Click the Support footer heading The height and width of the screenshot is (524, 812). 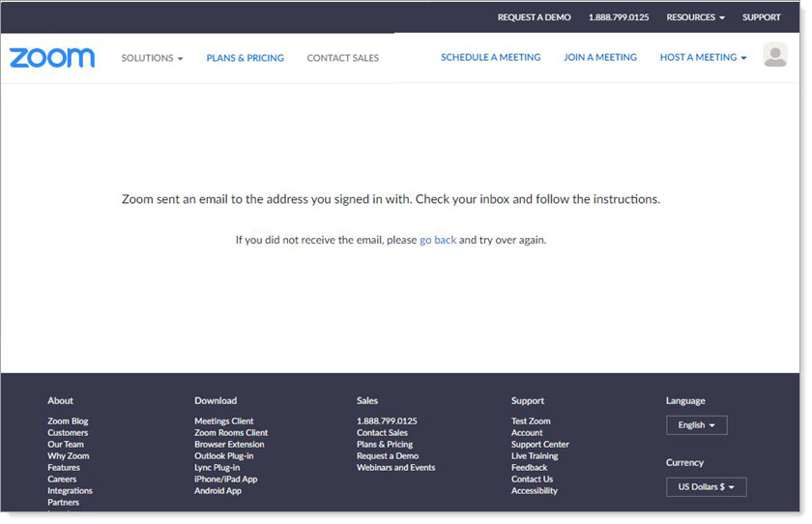pyautogui.click(x=527, y=401)
